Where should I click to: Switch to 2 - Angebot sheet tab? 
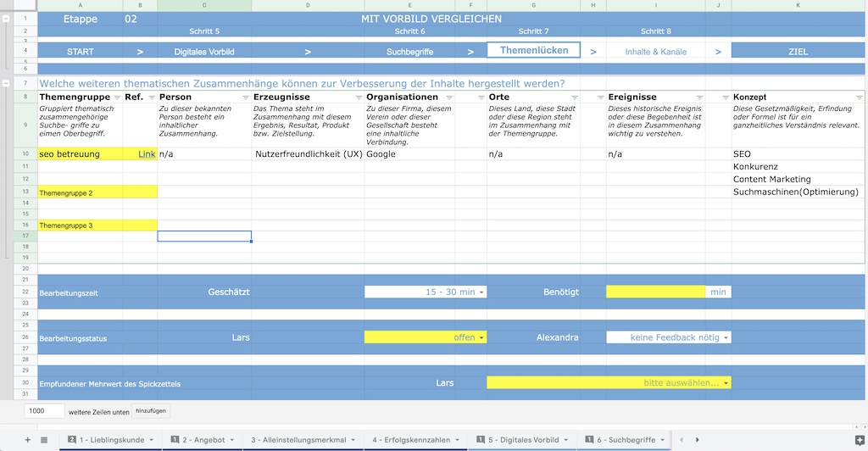[x=203, y=440]
